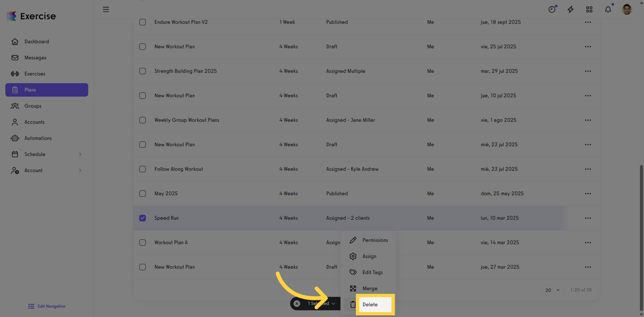Open more options for Workout Plan A

click(588, 242)
